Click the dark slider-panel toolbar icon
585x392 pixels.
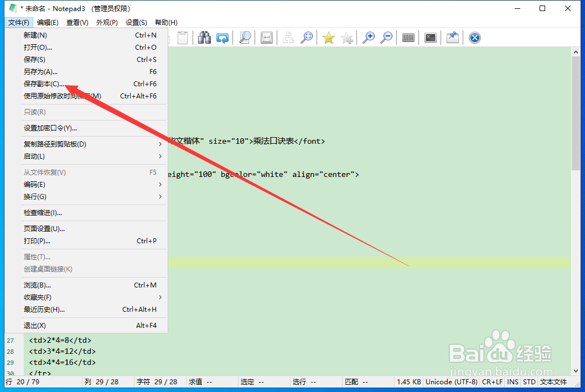pyautogui.click(x=408, y=38)
